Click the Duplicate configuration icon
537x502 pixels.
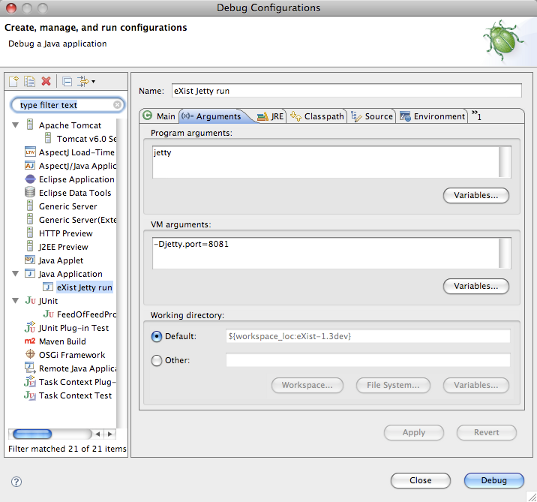pos(29,81)
